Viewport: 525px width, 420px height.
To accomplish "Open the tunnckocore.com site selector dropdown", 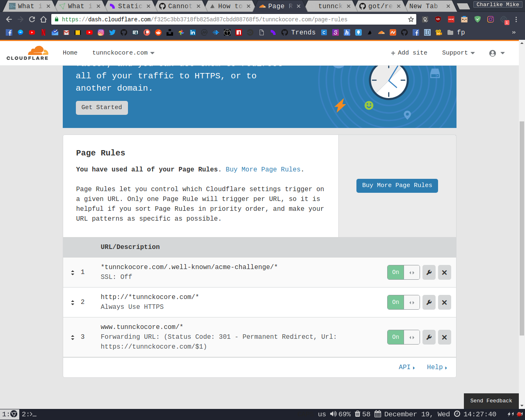I will coord(123,52).
